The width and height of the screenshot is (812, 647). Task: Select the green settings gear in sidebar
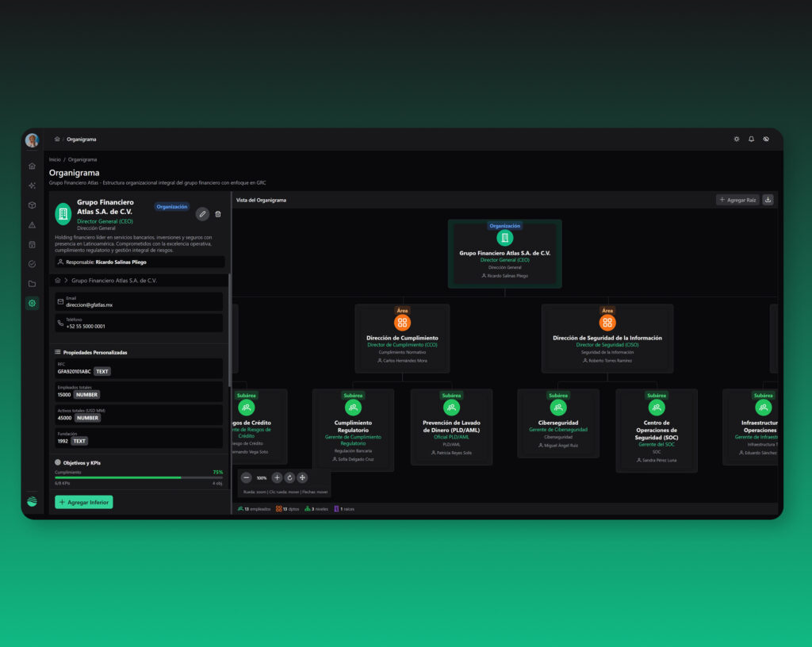tap(32, 304)
